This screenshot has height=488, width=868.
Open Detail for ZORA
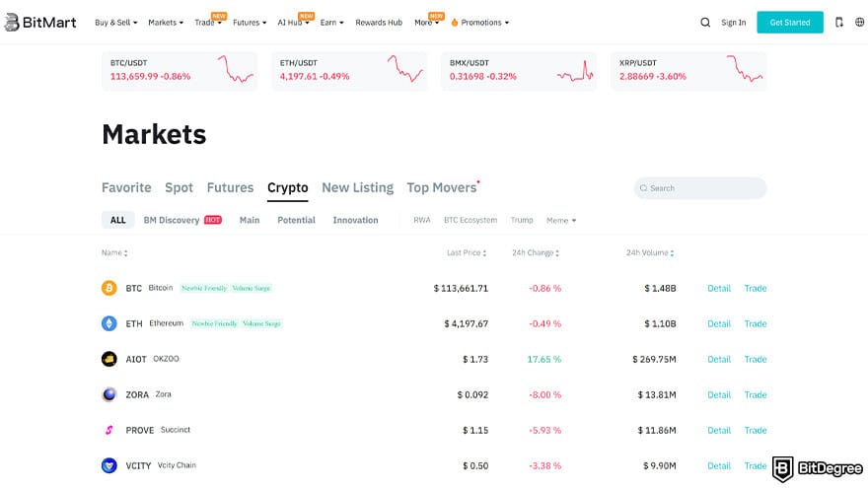click(719, 394)
